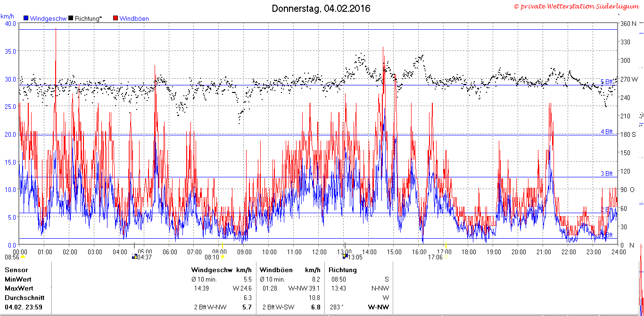Click the 3 Bft threshold label
This screenshot has width=644, height=316.
point(607,174)
